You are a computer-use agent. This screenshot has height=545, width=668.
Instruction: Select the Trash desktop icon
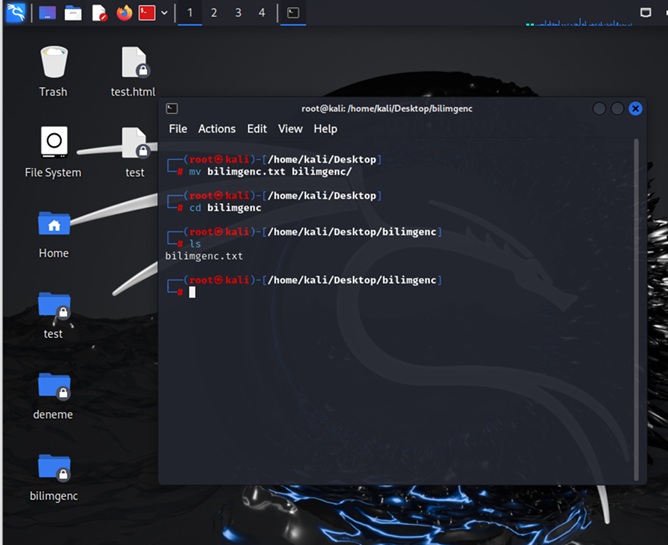53,72
